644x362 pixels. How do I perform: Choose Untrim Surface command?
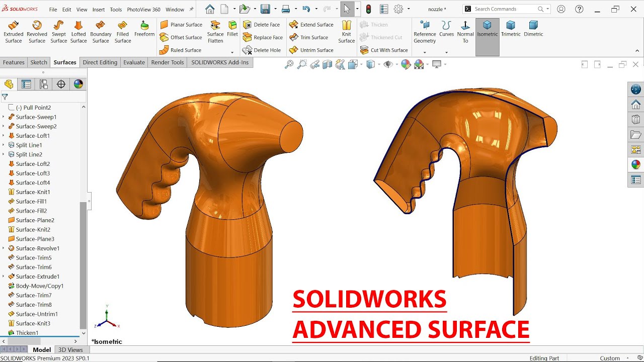pos(311,50)
